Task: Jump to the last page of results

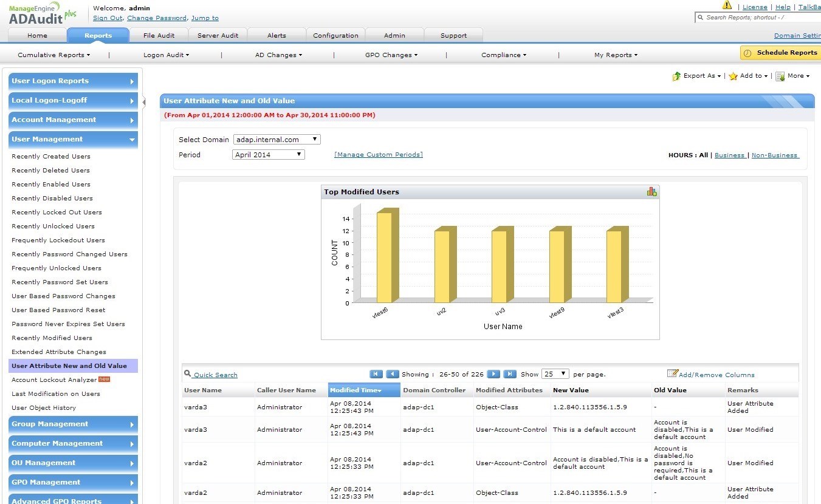Action: pos(510,374)
